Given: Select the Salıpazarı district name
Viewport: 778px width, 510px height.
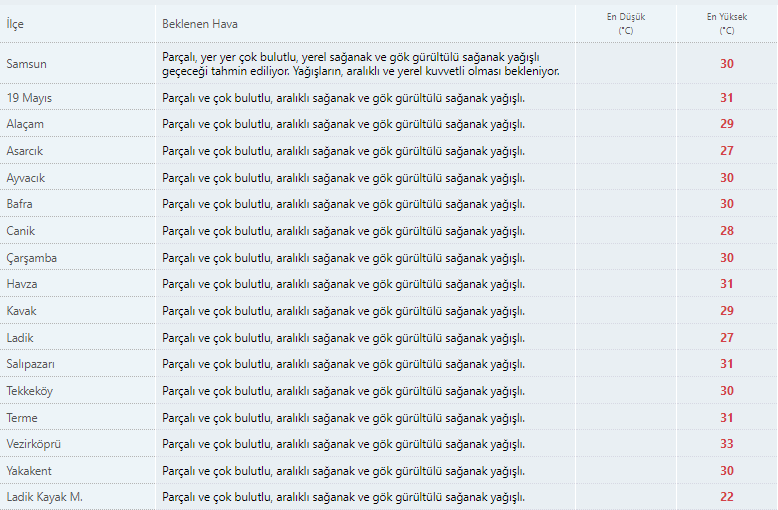Looking at the screenshot, I should (31, 364).
